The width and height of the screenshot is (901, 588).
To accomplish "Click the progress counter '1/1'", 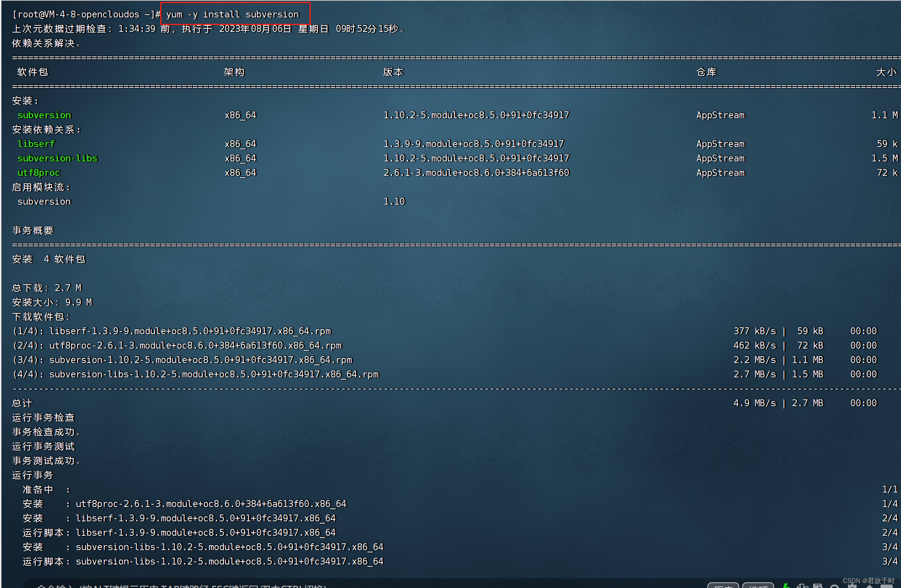I will click(890, 489).
